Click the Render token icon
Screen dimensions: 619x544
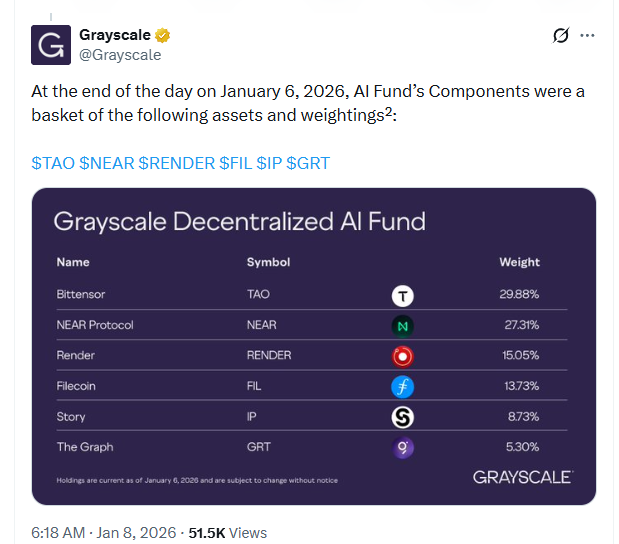click(404, 356)
